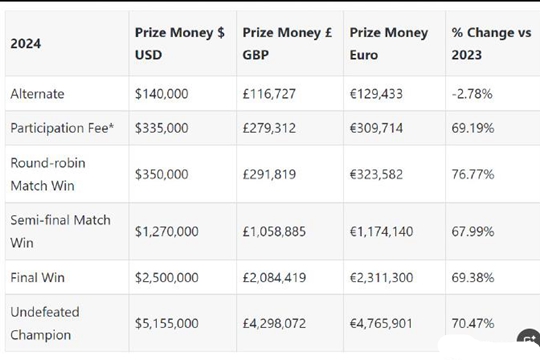
Task: Select the 2024 header cell
Action: (25, 44)
